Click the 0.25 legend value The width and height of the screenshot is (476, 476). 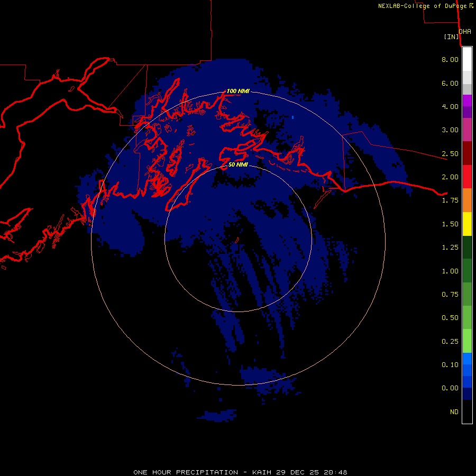click(450, 342)
